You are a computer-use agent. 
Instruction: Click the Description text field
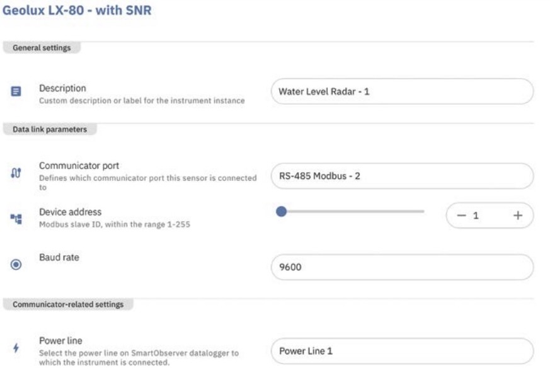coord(401,91)
